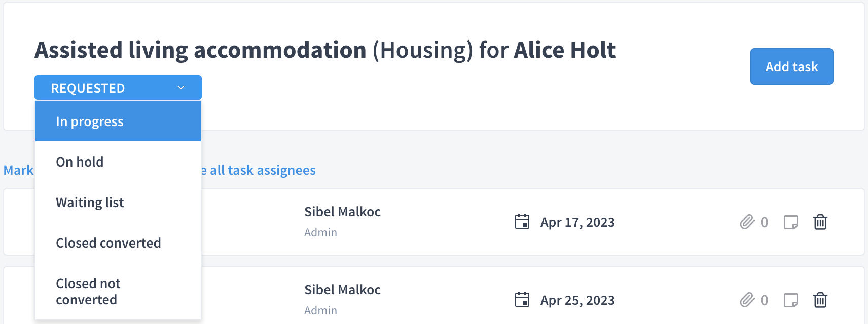This screenshot has width=868, height=324.
Task: Add a new task with Add task button
Action: [x=791, y=66]
